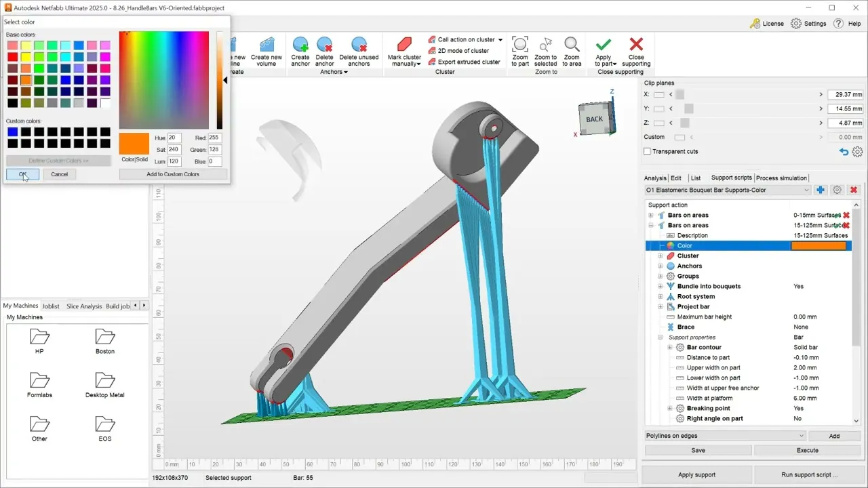This screenshot has height=488, width=868.
Task: Remove the 0-15mm Surfaces Bars action
Action: (846, 216)
